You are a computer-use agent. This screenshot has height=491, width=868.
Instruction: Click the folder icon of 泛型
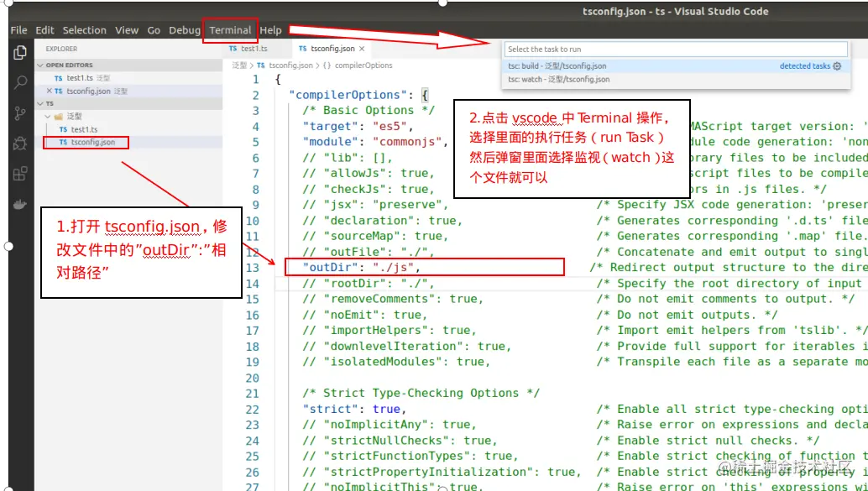(x=58, y=117)
